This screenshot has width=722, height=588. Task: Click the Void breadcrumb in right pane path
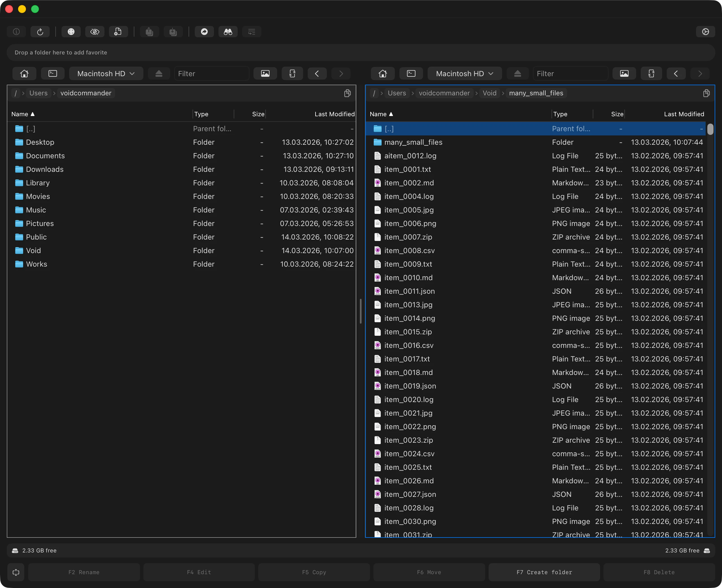[x=489, y=93]
